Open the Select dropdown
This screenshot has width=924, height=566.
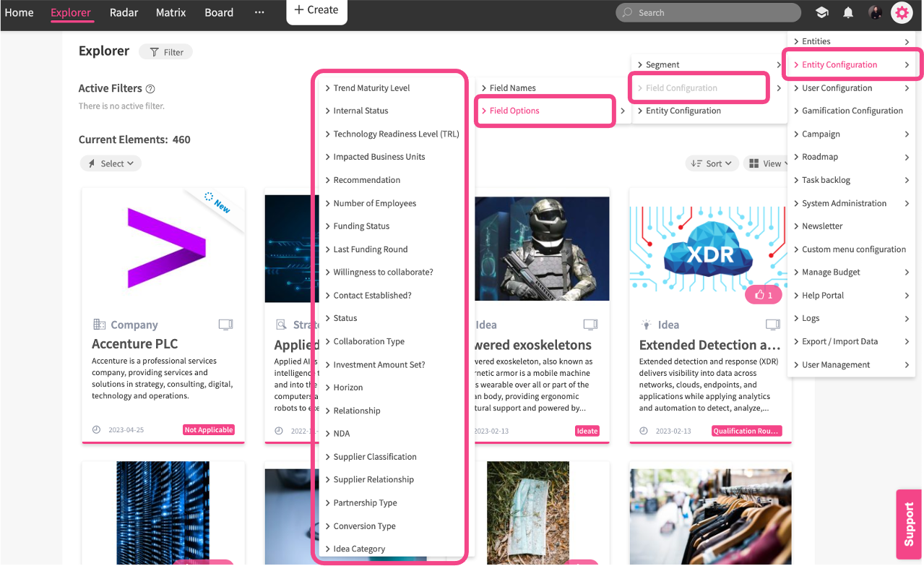(x=111, y=163)
